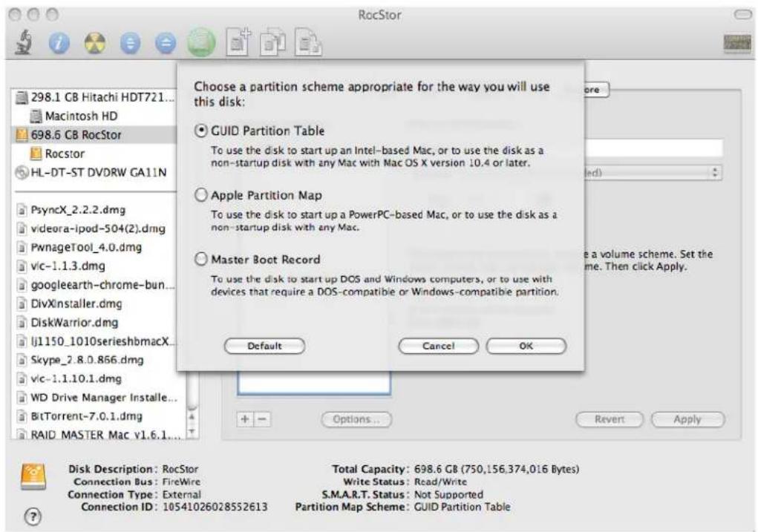The image size is (758, 532).
Task: Select vlc-1.1.10.1.dmg image
Action: [x=99, y=378]
